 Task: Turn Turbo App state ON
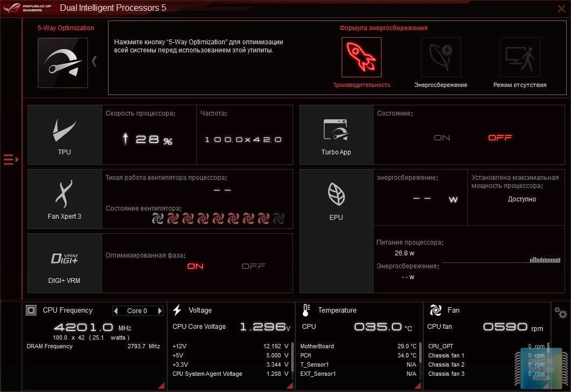click(x=442, y=138)
